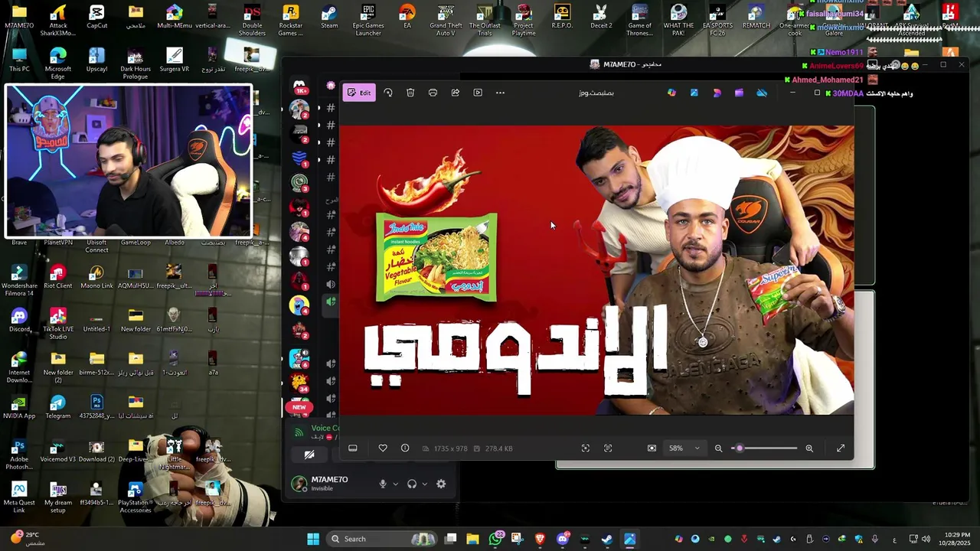Open File Explorer from taskbar
The height and width of the screenshot is (551, 980).
click(x=472, y=539)
